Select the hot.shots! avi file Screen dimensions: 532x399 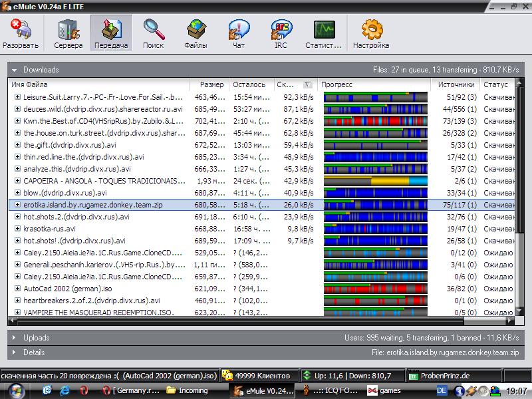pos(74,241)
